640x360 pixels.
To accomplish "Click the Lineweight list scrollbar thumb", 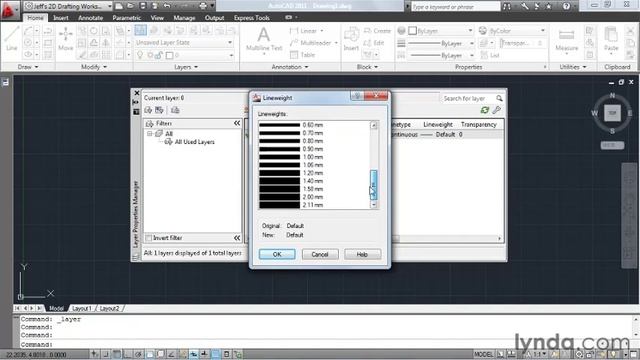I will click(x=373, y=185).
